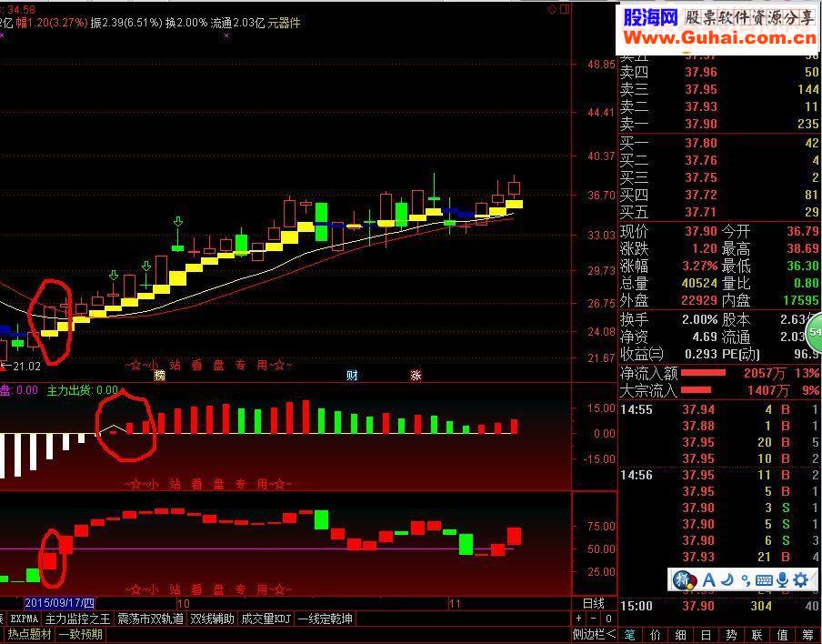Screen dimensions: 822x644
Task: Click the 2015/09/17/四 date label
Action: [x=59, y=603]
